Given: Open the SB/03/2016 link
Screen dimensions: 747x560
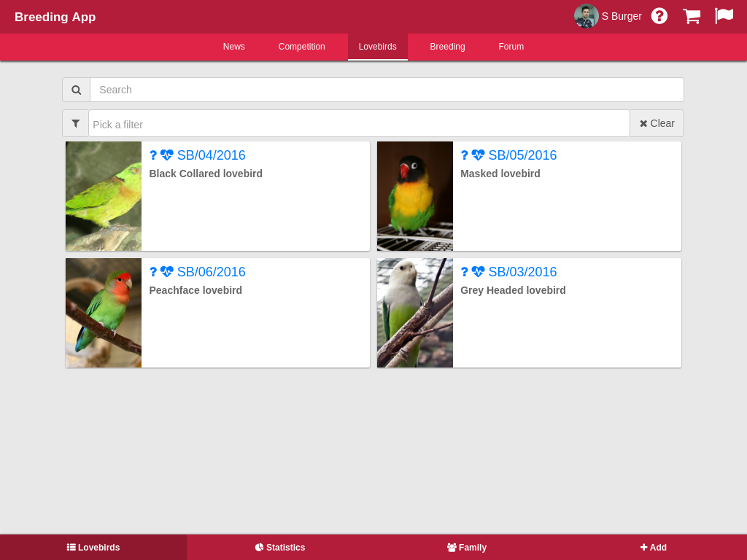Looking at the screenshot, I should (x=522, y=272).
